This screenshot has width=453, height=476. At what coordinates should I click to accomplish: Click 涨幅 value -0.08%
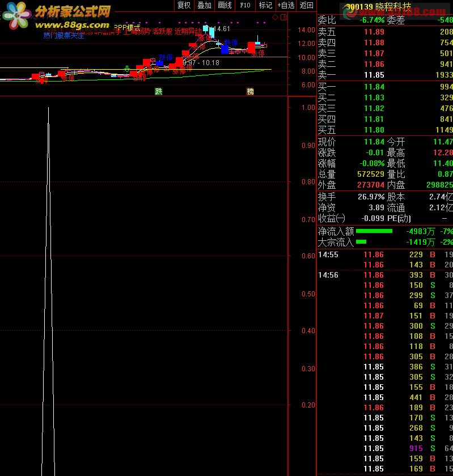tap(372, 163)
